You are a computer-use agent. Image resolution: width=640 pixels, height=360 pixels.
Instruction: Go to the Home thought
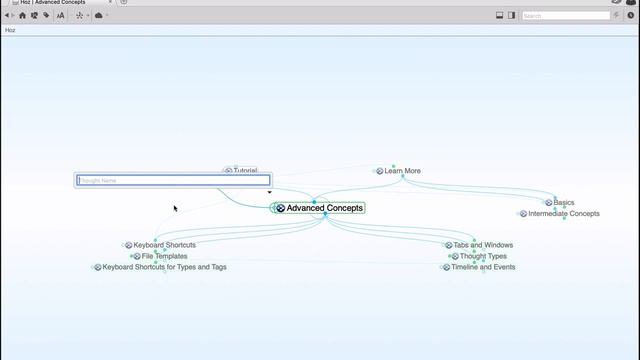coord(22,16)
